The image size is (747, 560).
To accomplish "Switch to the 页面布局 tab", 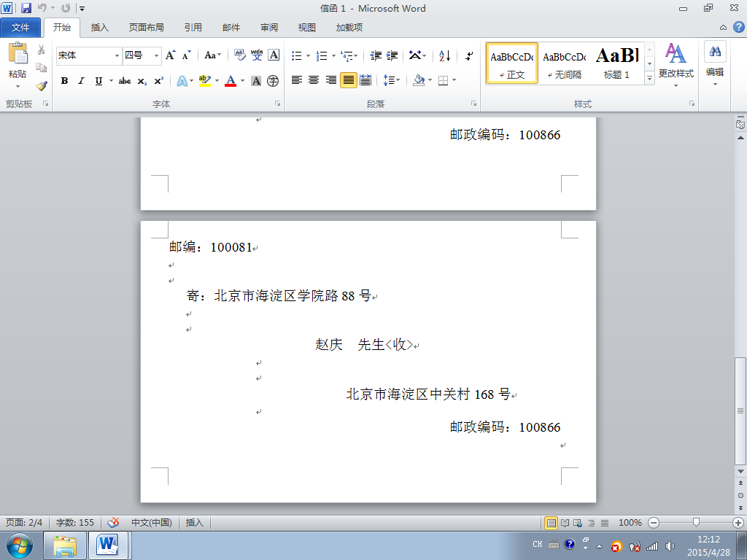I will coord(146,28).
